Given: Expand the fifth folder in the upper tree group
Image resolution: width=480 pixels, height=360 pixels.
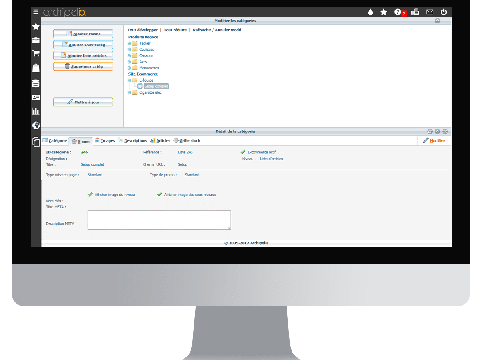Looking at the screenshot, I should 129,68.
